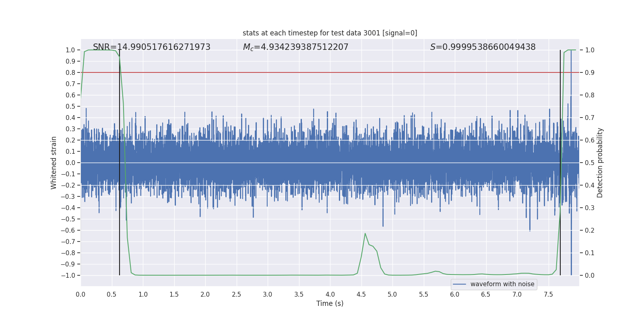Select the 0.0 tick on the Detection probability axis
Viewport: 644px width, 322px height.
[x=590, y=275]
